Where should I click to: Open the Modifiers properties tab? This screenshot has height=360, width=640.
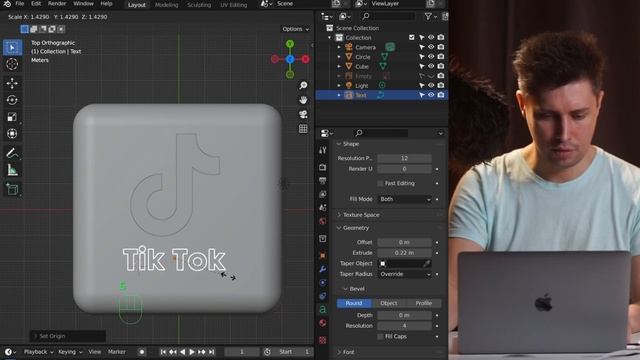pos(322,269)
